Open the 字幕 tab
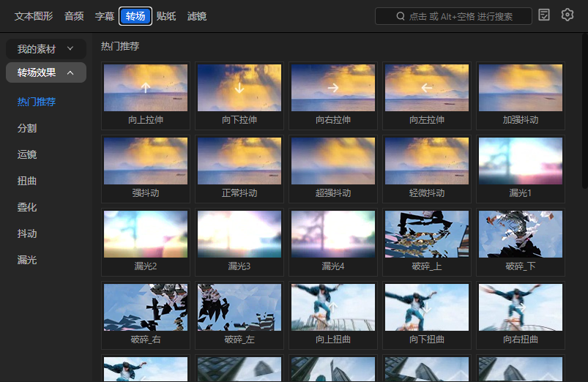 pyautogui.click(x=104, y=16)
